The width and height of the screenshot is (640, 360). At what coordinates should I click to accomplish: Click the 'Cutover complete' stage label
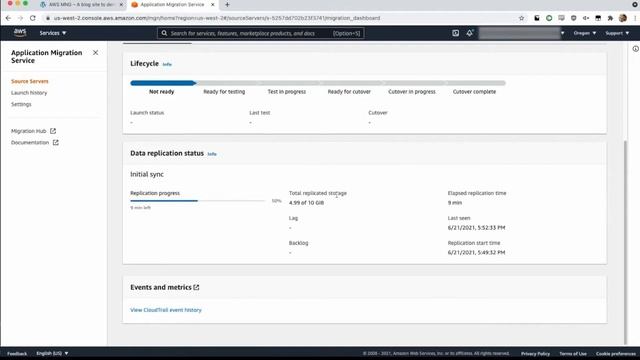point(474,92)
